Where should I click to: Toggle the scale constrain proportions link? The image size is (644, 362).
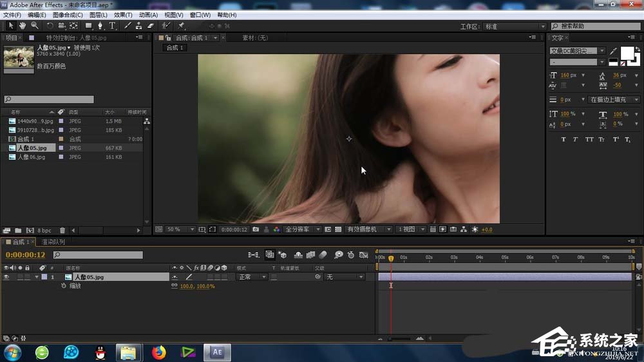click(x=175, y=285)
